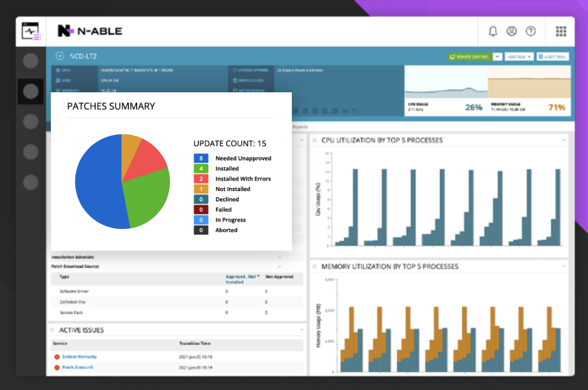Open the Audit Trail button
Image resolution: width=588 pixels, height=390 pixels.
point(552,57)
